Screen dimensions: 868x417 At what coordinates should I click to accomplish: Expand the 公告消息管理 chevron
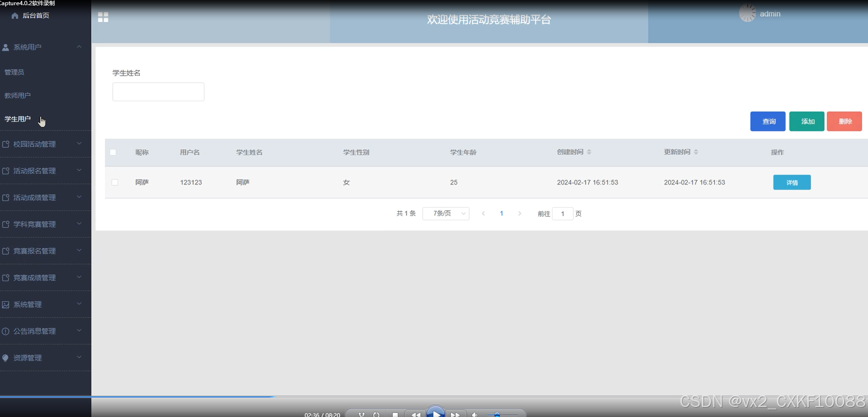point(79,330)
